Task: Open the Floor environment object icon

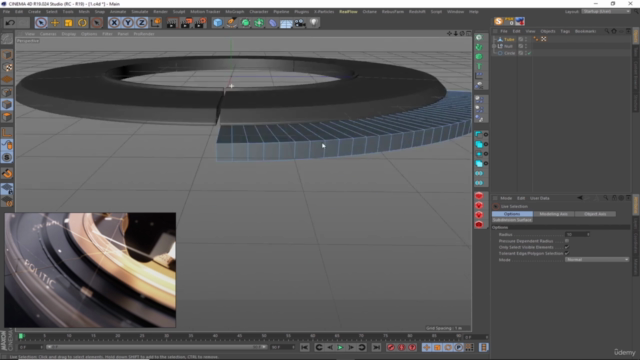Action: 286,23
